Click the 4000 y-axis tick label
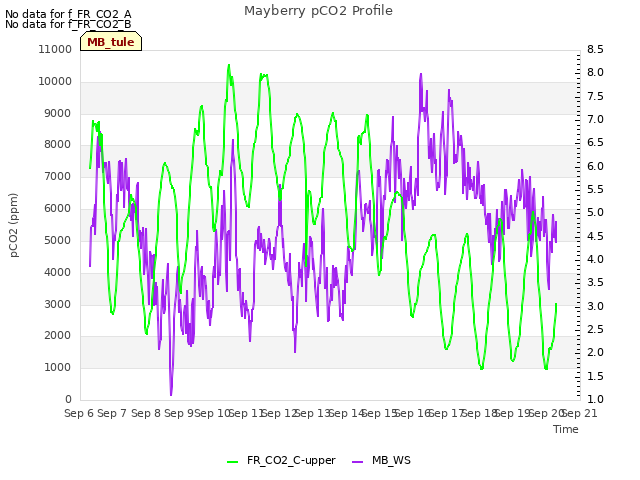This screenshot has width=640, height=480. (x=58, y=272)
